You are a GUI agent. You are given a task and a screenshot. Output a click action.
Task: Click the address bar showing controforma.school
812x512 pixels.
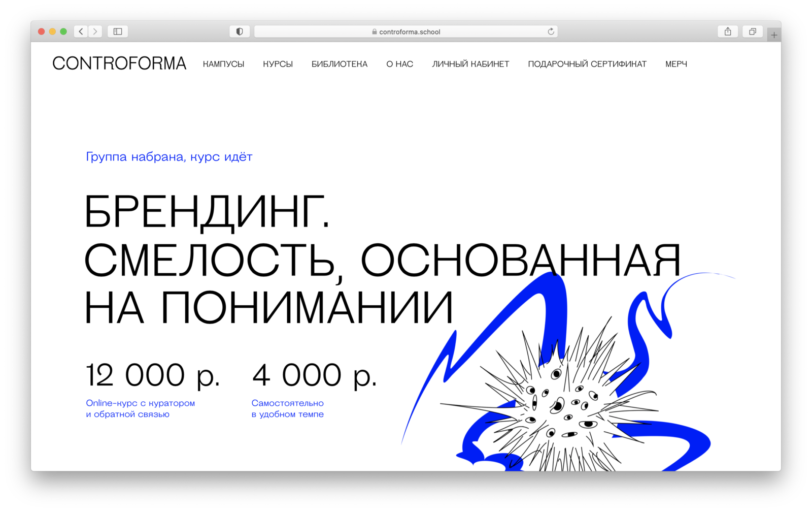(x=406, y=31)
